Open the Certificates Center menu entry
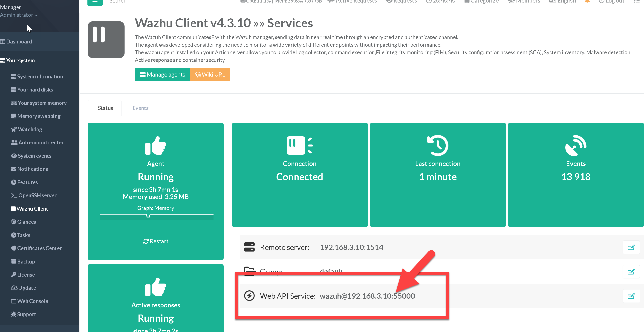Screen dimensions: 644x332 (39, 248)
